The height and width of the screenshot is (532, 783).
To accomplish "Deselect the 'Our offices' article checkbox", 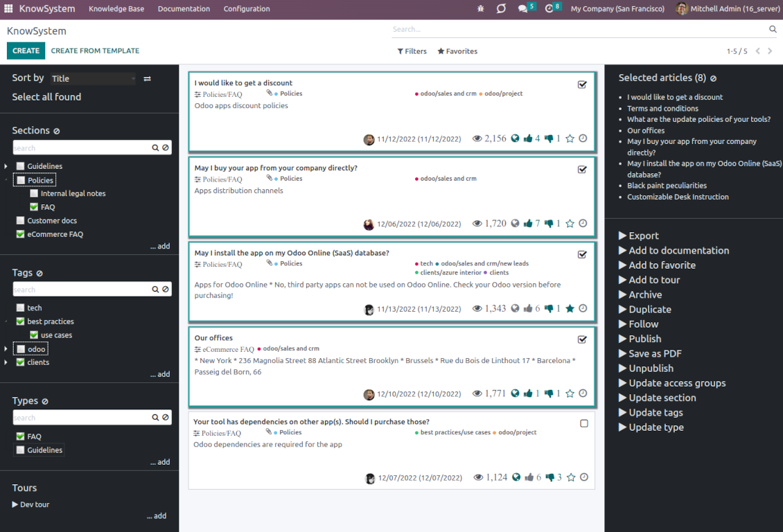I will click(582, 339).
